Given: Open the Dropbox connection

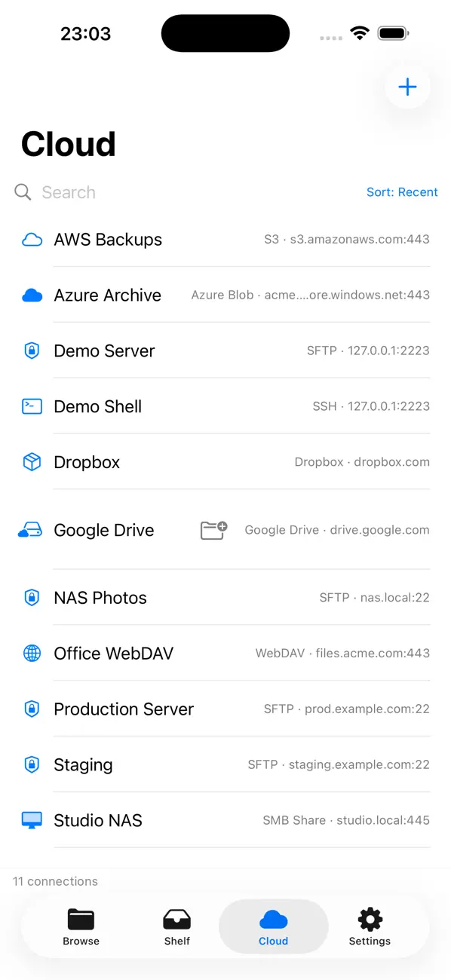Looking at the screenshot, I should pos(226,462).
